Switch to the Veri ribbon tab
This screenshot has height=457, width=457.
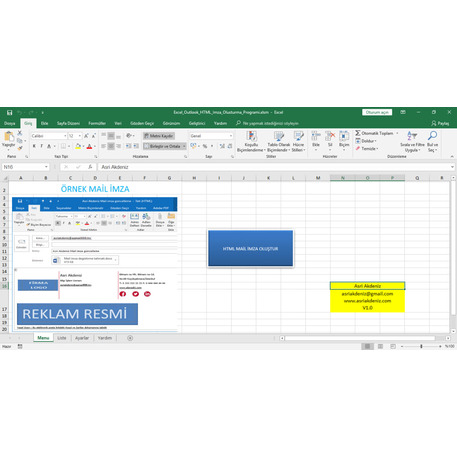pos(118,123)
